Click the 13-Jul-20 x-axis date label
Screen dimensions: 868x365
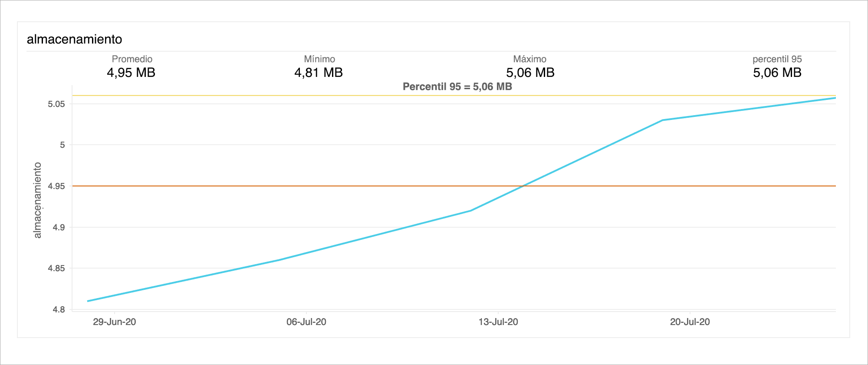pyautogui.click(x=498, y=322)
